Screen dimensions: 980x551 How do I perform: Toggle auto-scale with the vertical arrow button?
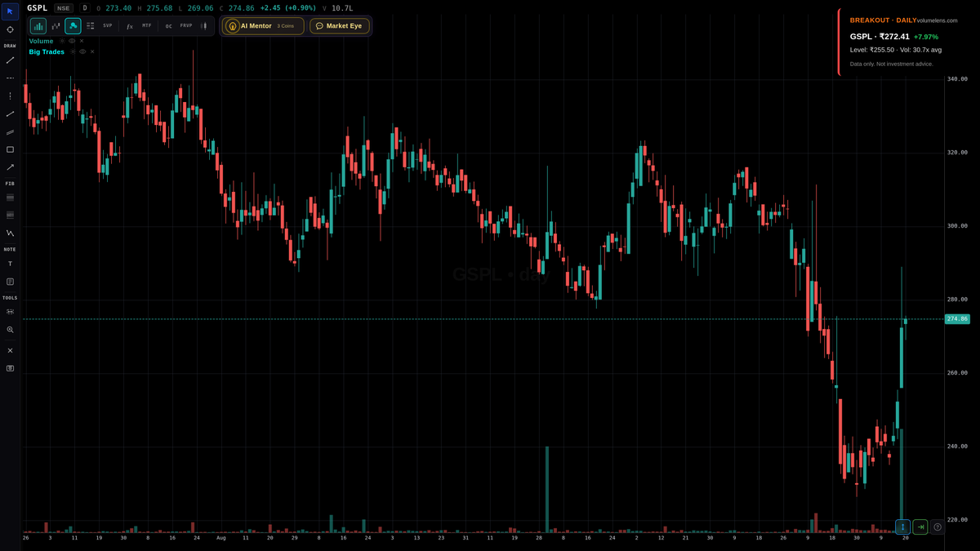(902, 527)
